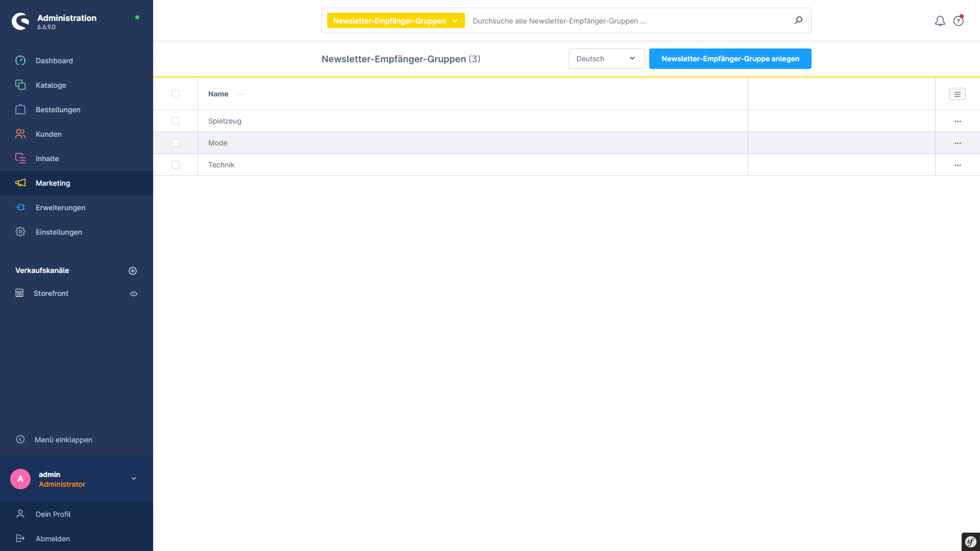Go to Einstellungen menu item

click(x=58, y=232)
